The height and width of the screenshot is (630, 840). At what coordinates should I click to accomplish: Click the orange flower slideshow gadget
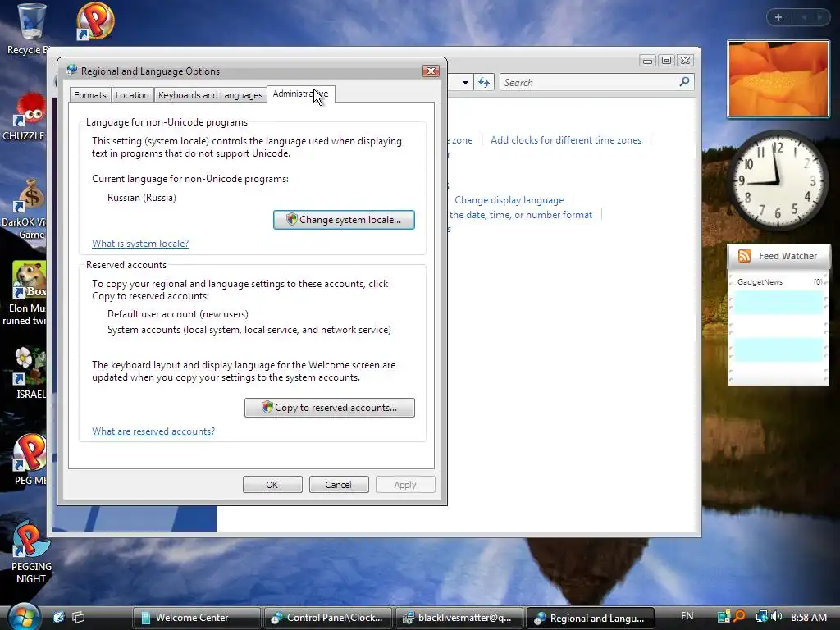coord(778,79)
